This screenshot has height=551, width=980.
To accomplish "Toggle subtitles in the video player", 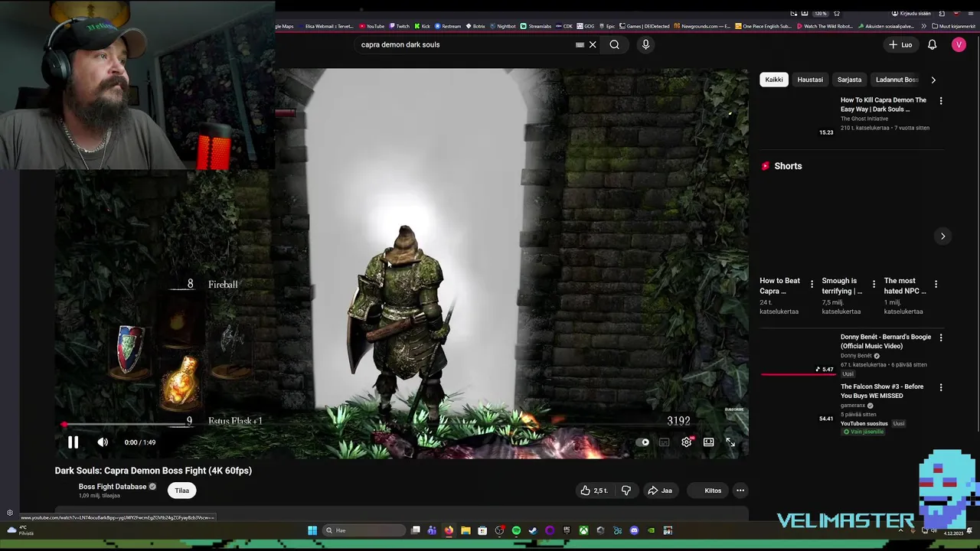I will click(665, 442).
